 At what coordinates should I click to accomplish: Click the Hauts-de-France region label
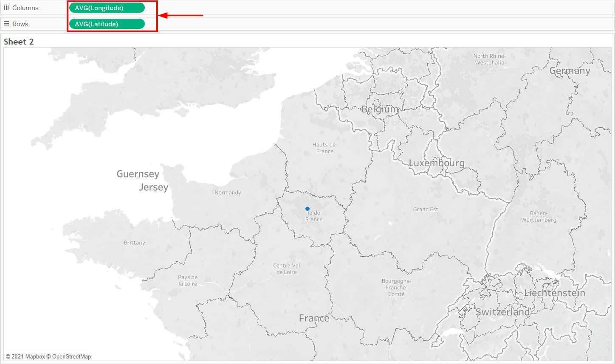pyautogui.click(x=325, y=148)
